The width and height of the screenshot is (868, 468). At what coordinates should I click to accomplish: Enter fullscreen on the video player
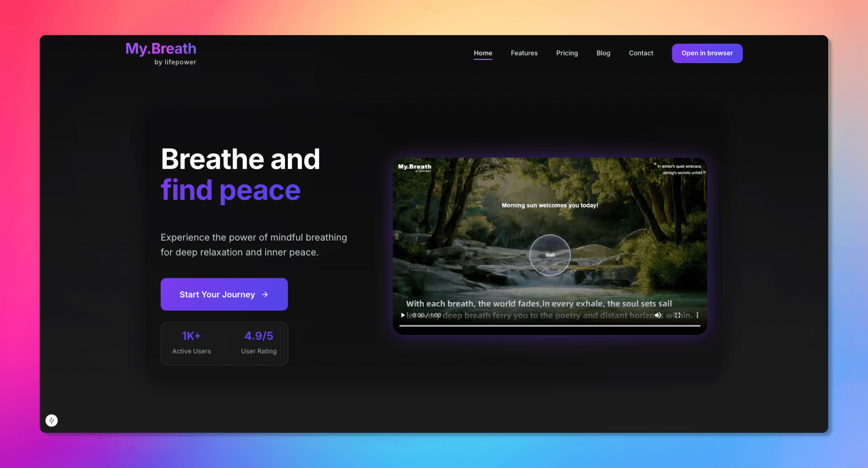tap(678, 315)
